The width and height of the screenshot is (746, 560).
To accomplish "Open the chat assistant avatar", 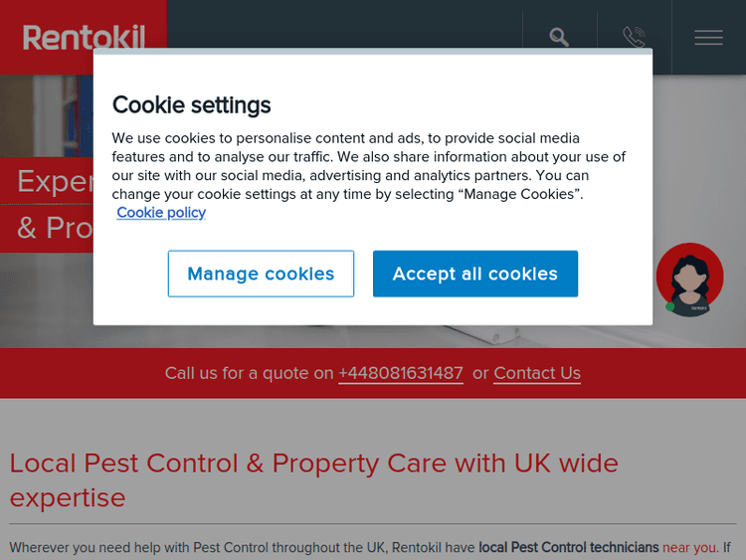I will pyautogui.click(x=690, y=280).
